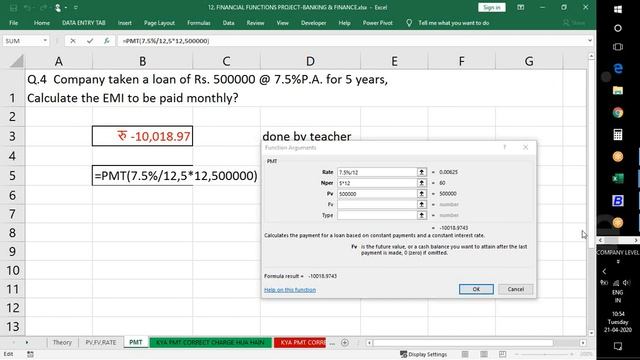640x360 pixels.
Task: Switch to the Formulas tab
Action: pyautogui.click(x=199, y=23)
